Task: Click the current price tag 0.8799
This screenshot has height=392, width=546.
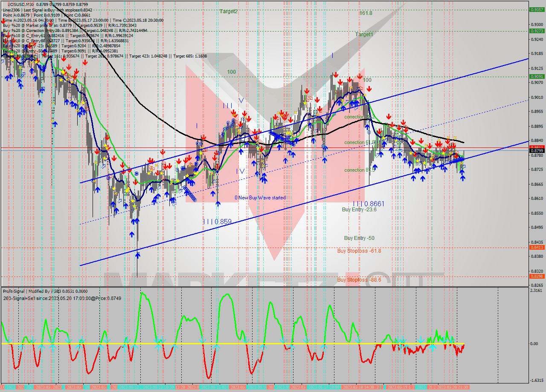Action: tap(536, 151)
